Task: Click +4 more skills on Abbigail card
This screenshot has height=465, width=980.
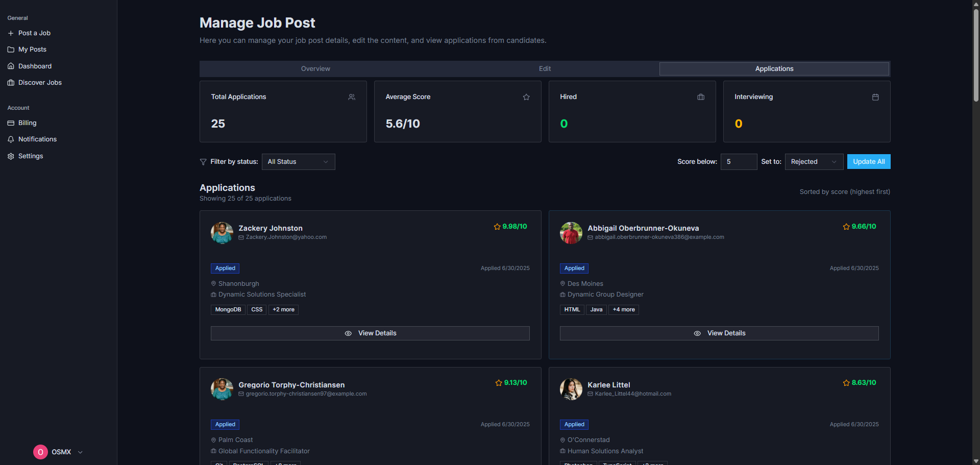Action: pyautogui.click(x=624, y=310)
